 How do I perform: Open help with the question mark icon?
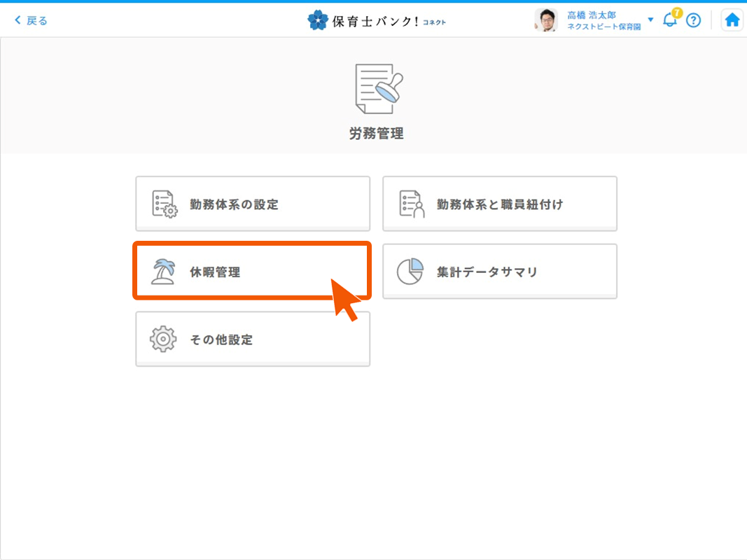click(x=693, y=20)
